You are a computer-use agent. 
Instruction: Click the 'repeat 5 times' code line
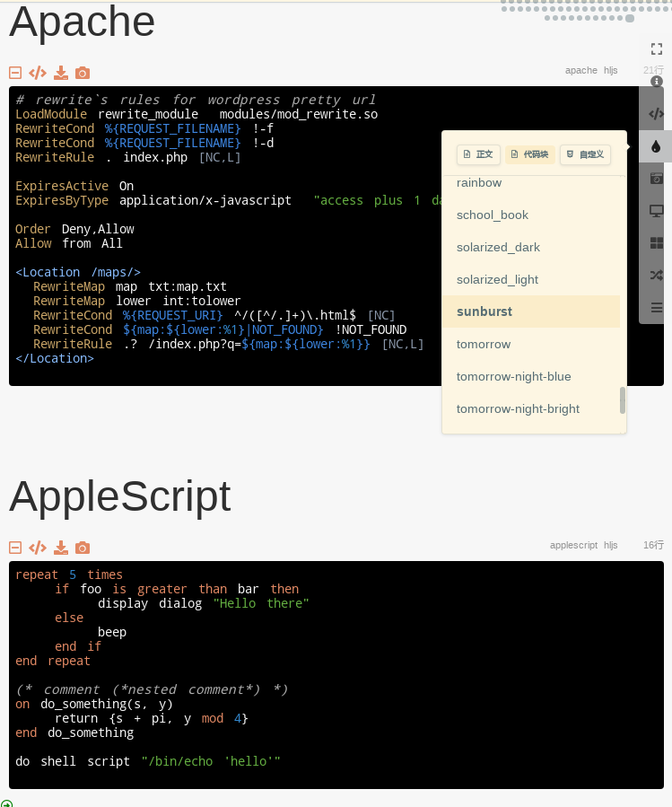[x=69, y=575]
